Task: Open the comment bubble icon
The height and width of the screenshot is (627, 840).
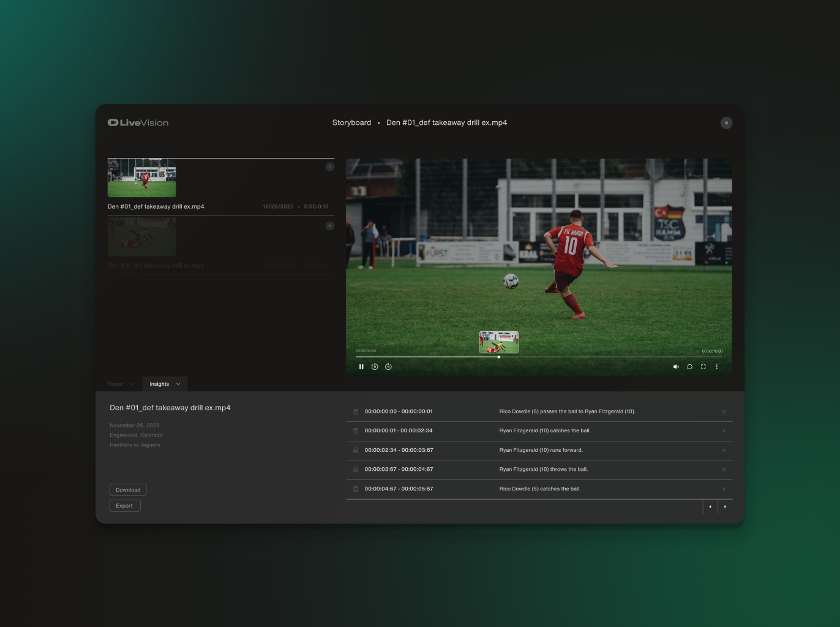Action: click(689, 367)
